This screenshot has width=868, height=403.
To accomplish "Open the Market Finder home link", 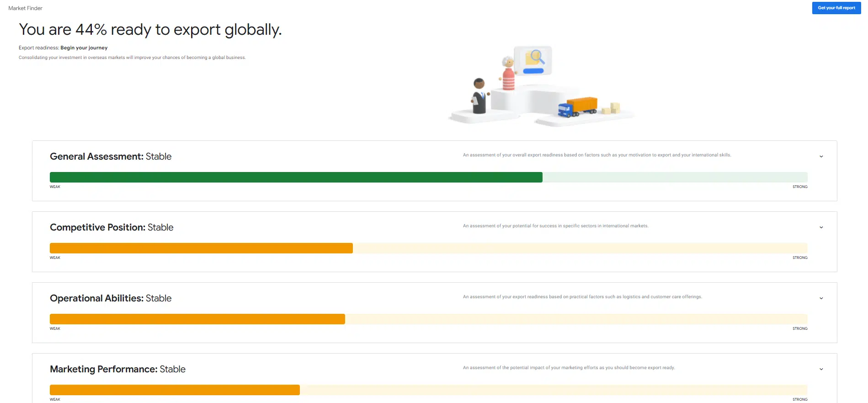I will (x=25, y=8).
